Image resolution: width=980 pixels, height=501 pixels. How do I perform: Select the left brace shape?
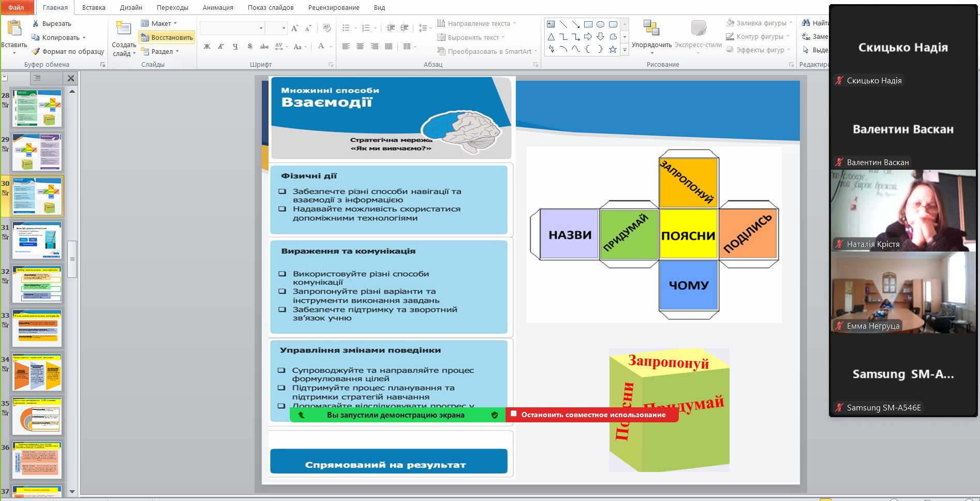(588, 49)
